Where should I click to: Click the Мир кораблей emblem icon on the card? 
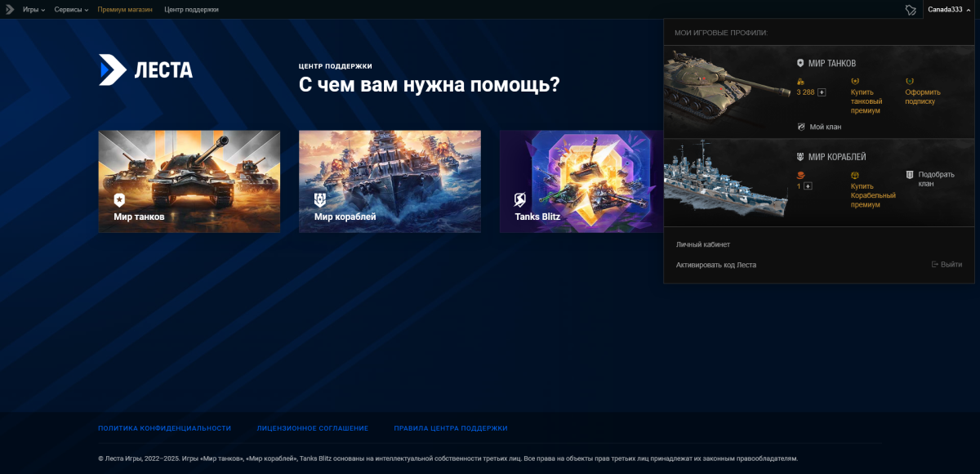320,199
